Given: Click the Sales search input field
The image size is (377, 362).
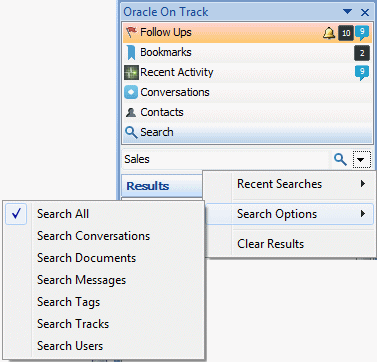Looking at the screenshot, I should 226,160.
